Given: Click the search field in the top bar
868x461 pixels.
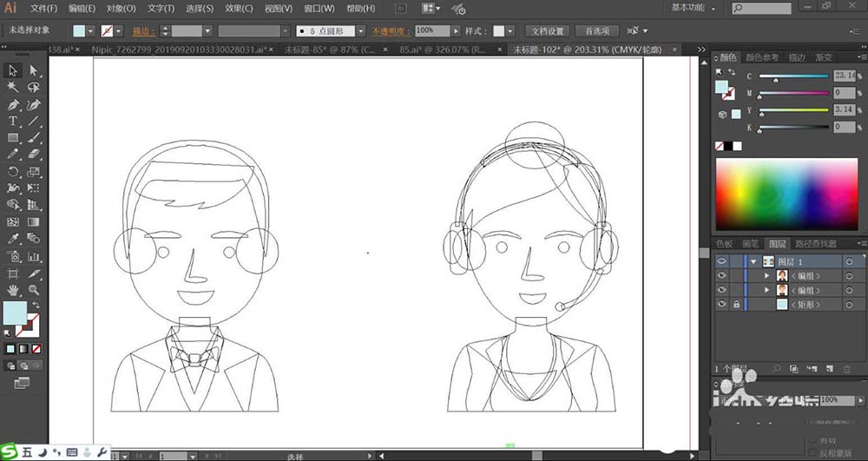Looking at the screenshot, I should (x=762, y=9).
